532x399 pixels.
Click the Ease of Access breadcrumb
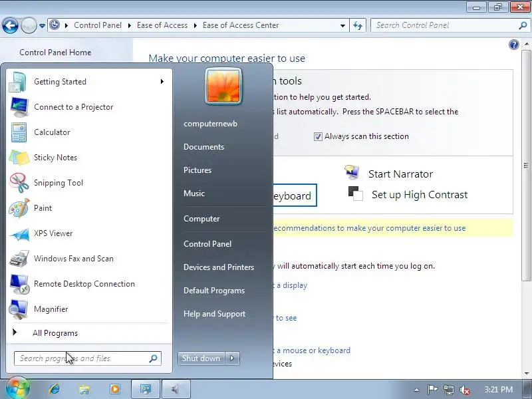click(x=162, y=25)
